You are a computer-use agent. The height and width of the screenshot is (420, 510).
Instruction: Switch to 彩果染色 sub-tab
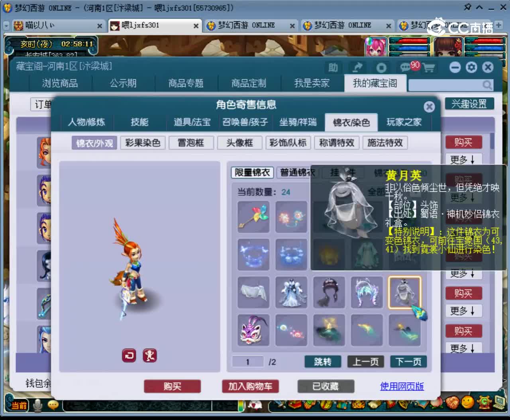coord(143,143)
